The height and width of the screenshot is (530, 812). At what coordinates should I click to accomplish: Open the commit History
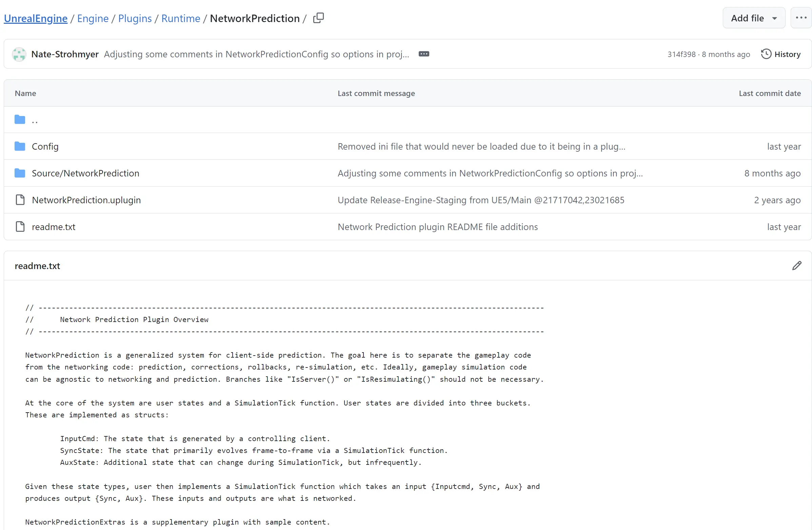coord(780,54)
